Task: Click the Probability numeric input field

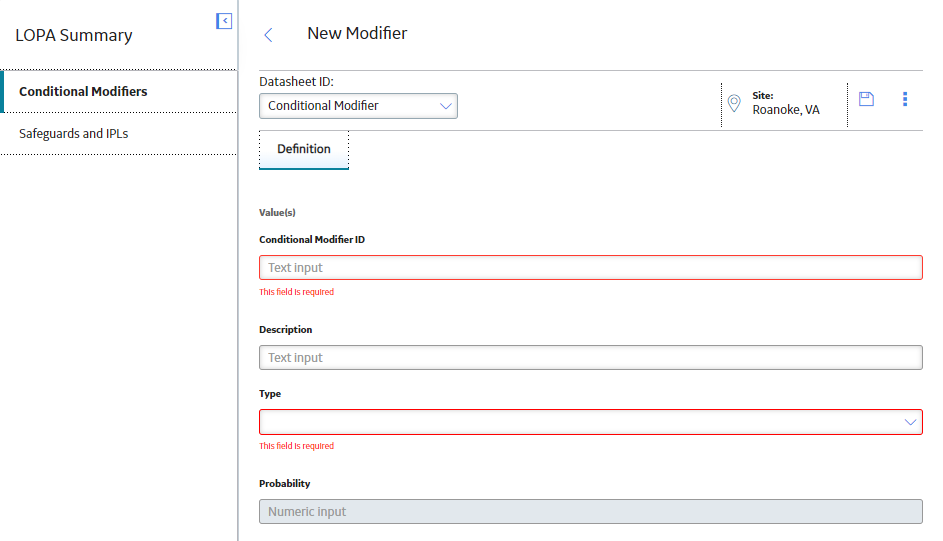Action: point(591,512)
